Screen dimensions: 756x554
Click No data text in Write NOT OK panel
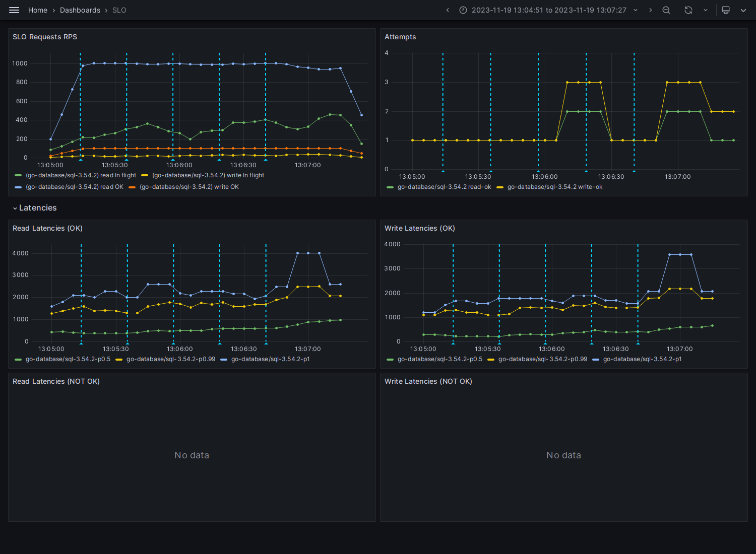(x=563, y=455)
